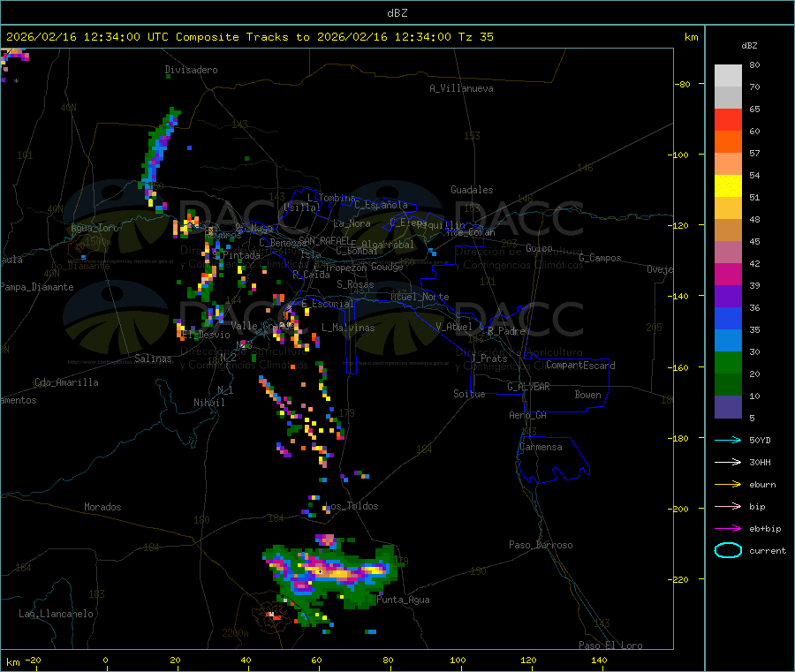Viewport: 795px width, 672px height.
Task: Click the 'Guadales' map label
Action: (x=472, y=190)
